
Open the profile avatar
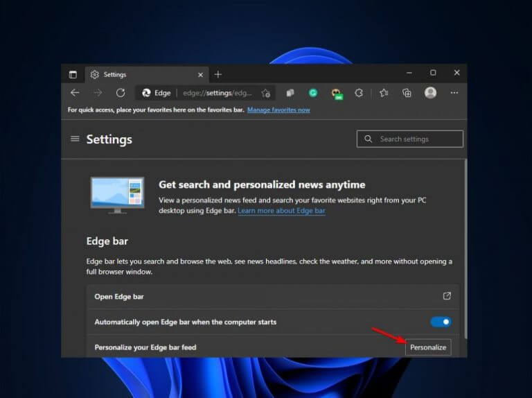430,93
